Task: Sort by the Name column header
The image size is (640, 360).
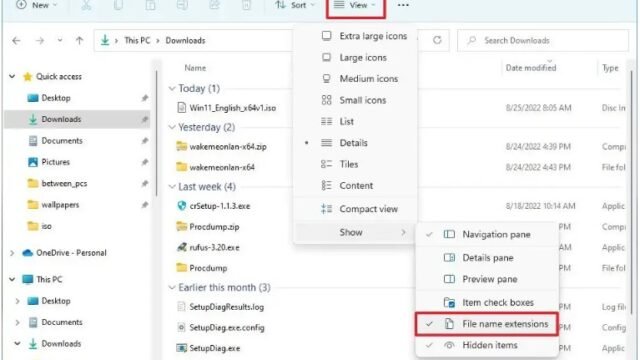Action: [195, 68]
